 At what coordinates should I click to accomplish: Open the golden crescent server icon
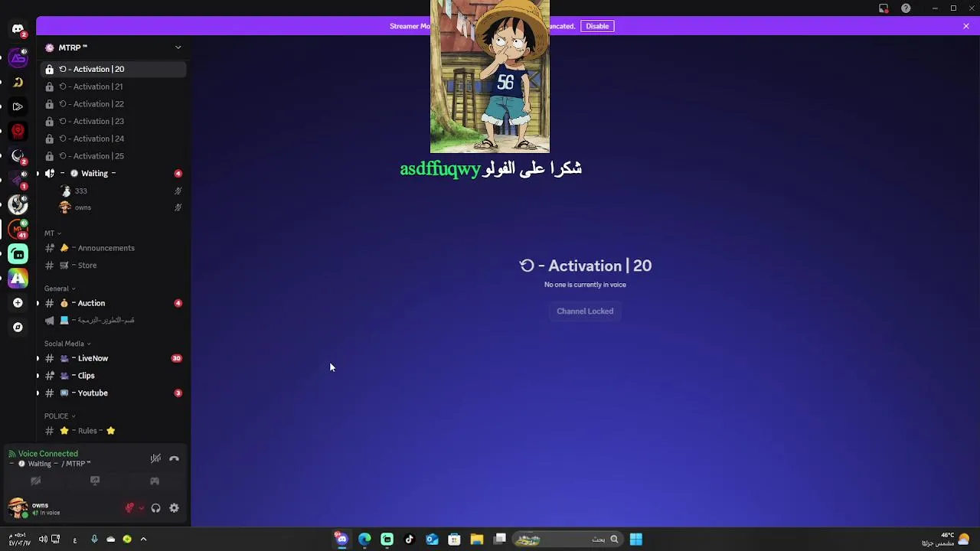tap(18, 82)
